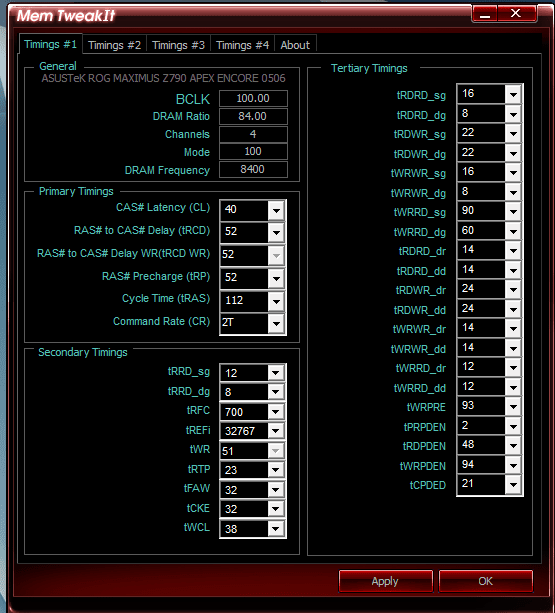Expand the tWRWR_dg dropdown
The width and height of the screenshot is (555, 613).
pyautogui.click(x=513, y=192)
